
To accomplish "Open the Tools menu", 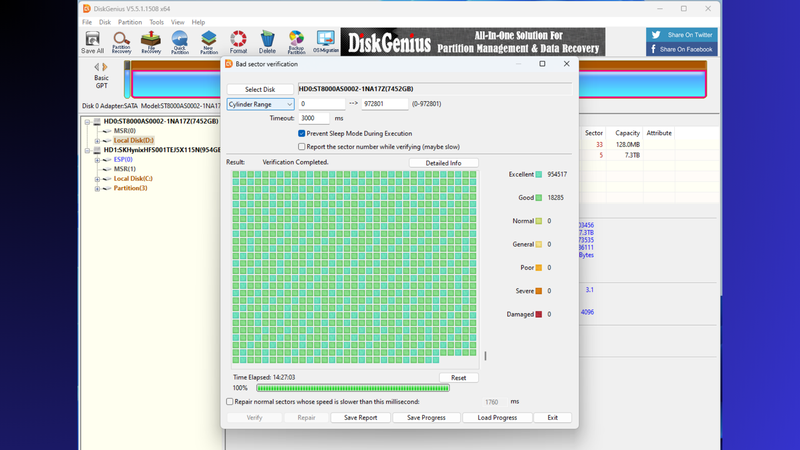I will tap(156, 22).
